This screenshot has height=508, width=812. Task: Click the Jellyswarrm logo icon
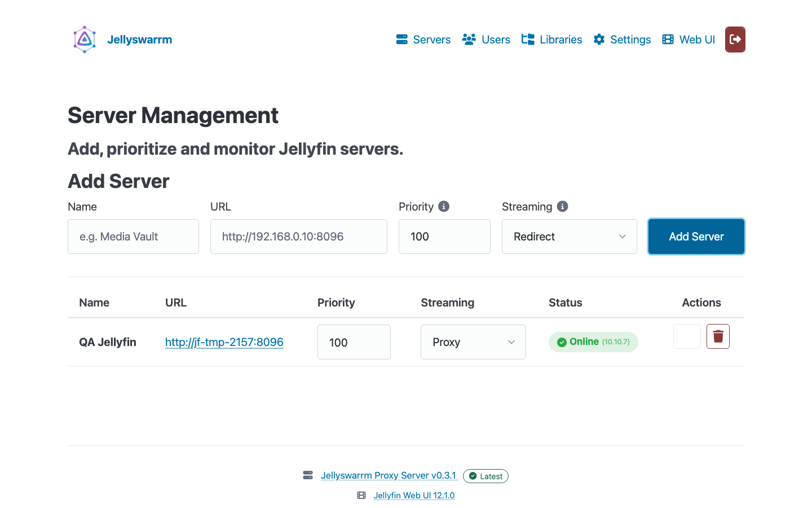point(85,40)
